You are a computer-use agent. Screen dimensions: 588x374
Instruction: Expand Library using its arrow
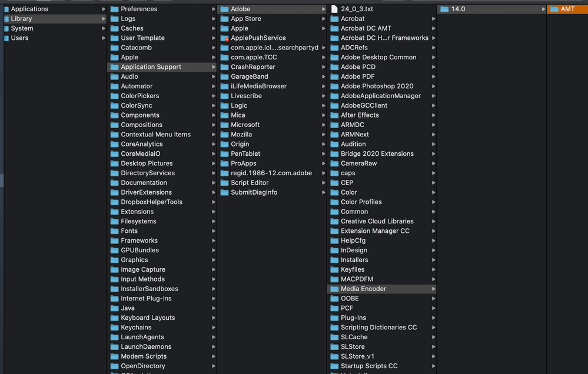click(104, 19)
